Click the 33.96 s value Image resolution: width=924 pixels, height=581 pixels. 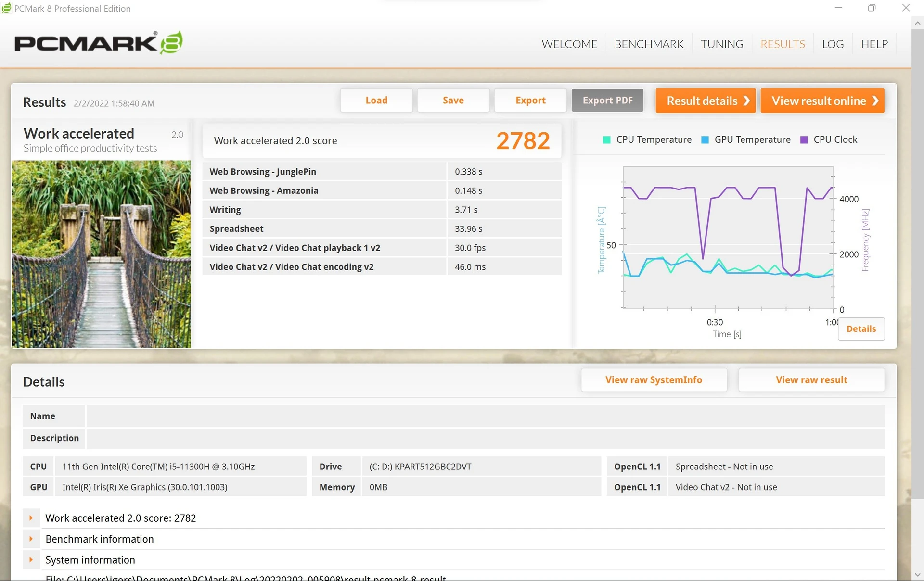click(x=468, y=229)
